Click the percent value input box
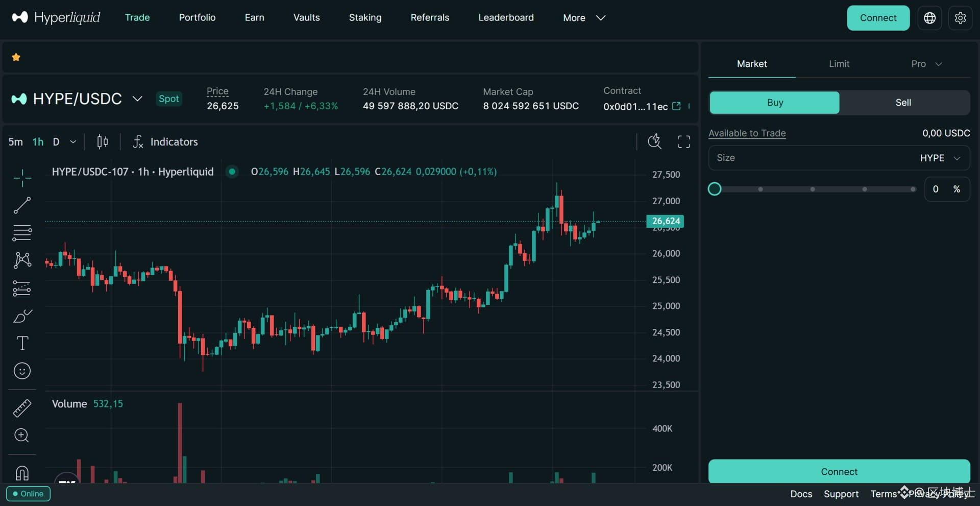The height and width of the screenshot is (506, 980). 947,189
